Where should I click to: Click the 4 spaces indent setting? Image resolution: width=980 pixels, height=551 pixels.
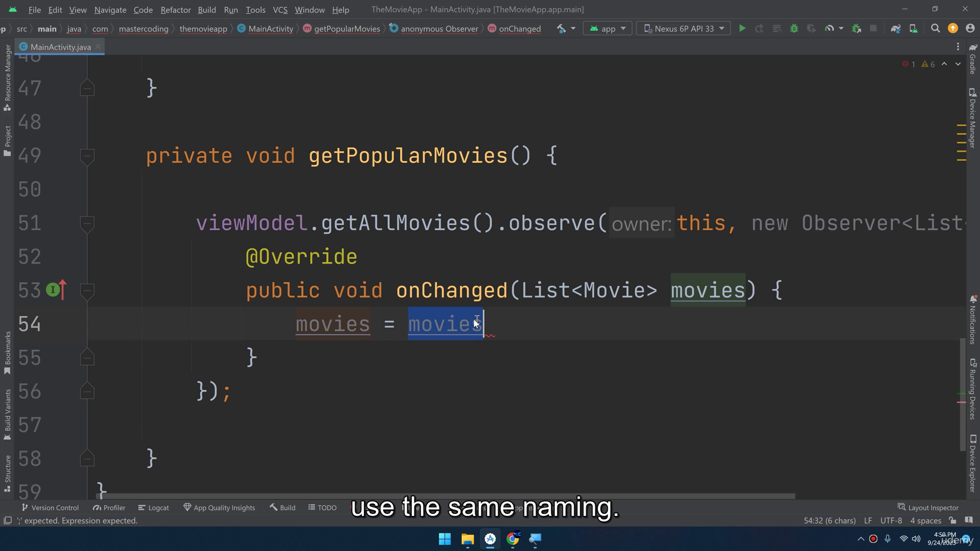(925, 520)
